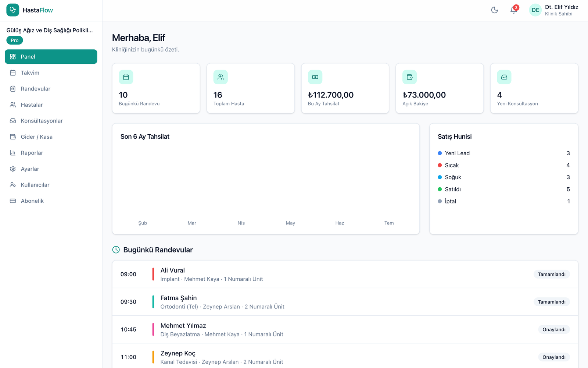
Task: Click the Konsültasyonlar inbox icon
Action: pos(13,121)
